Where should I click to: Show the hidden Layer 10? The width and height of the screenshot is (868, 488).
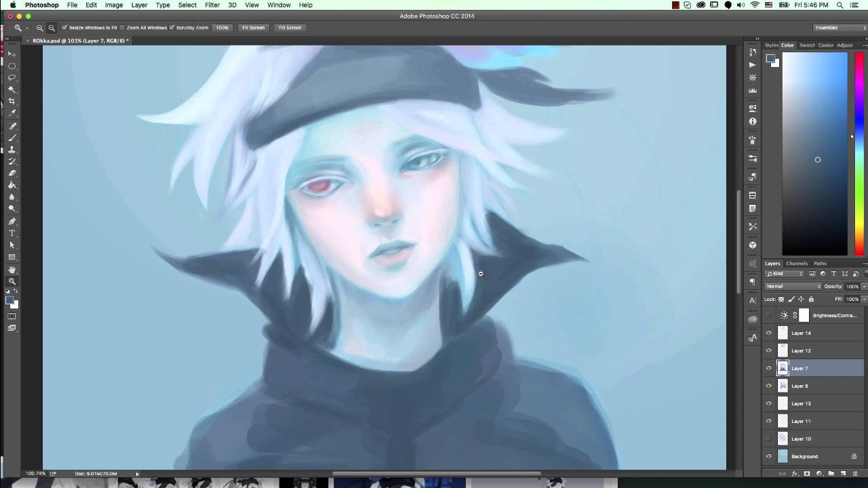[768, 439]
